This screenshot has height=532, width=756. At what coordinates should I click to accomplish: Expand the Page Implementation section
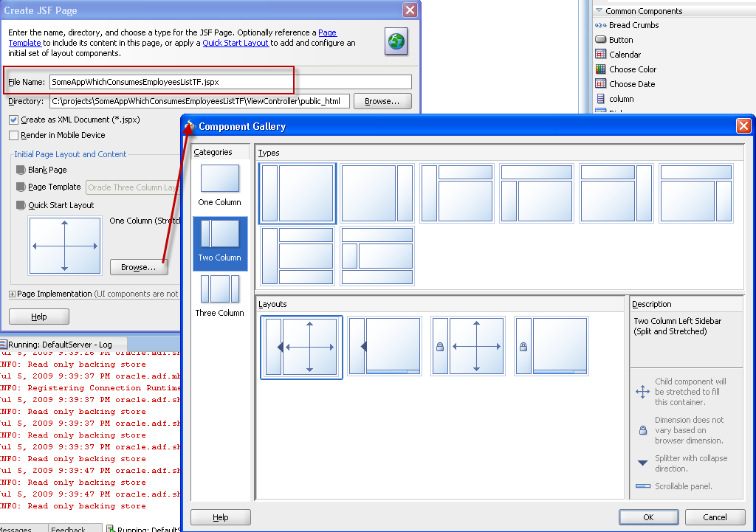12,294
